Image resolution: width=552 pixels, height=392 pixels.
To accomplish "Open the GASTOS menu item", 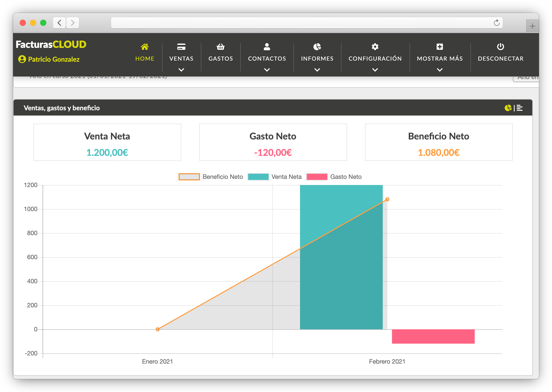I will pos(220,59).
